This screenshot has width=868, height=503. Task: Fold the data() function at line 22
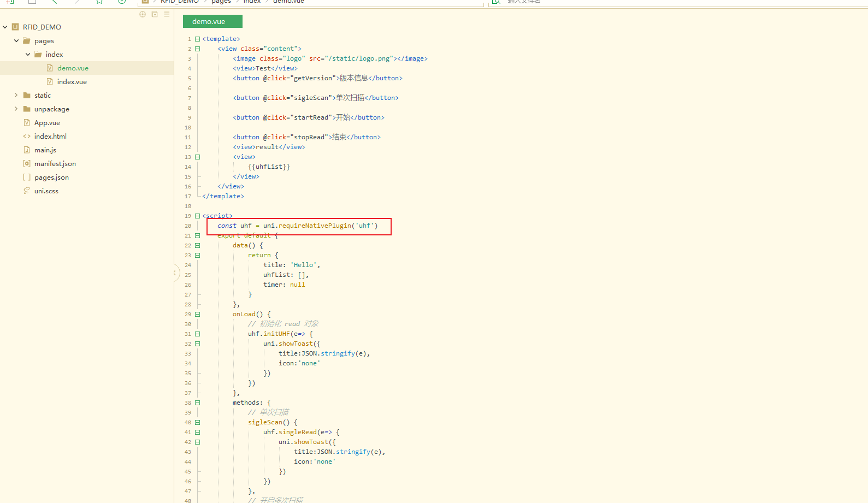point(198,245)
